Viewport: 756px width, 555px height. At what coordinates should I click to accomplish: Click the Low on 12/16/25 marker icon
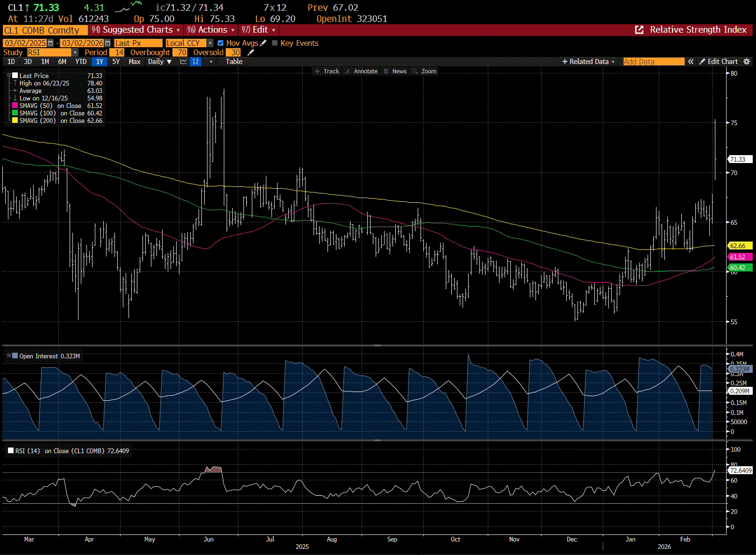[x=15, y=98]
